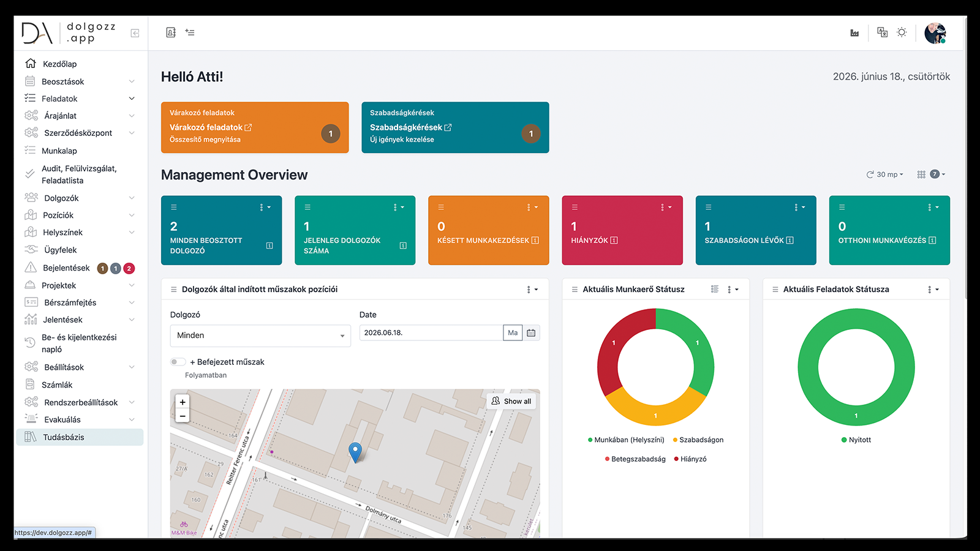Click the red badge next to Bejelentések

coord(129,268)
